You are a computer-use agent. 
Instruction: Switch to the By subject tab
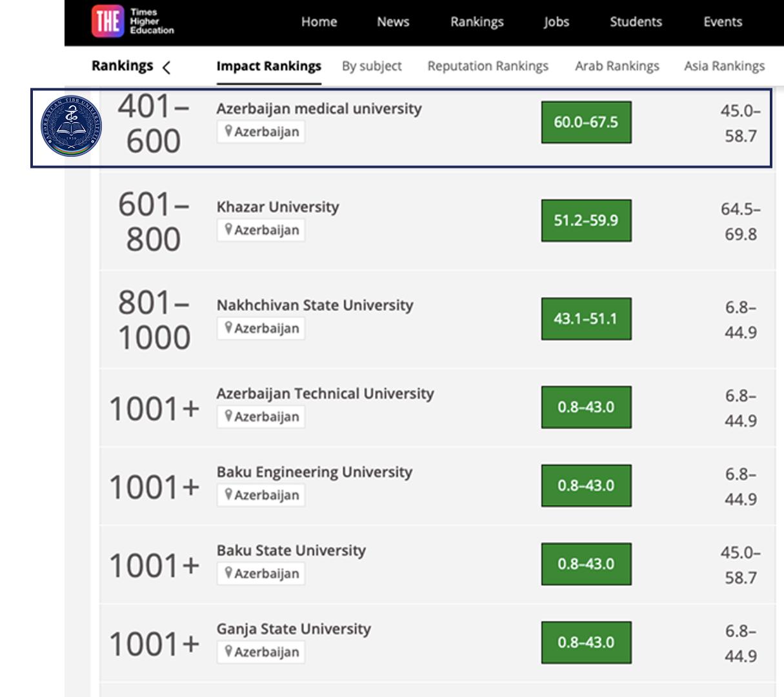pyautogui.click(x=372, y=66)
